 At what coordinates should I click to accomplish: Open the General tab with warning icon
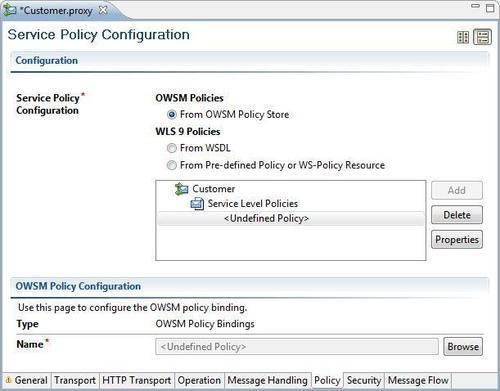27,380
